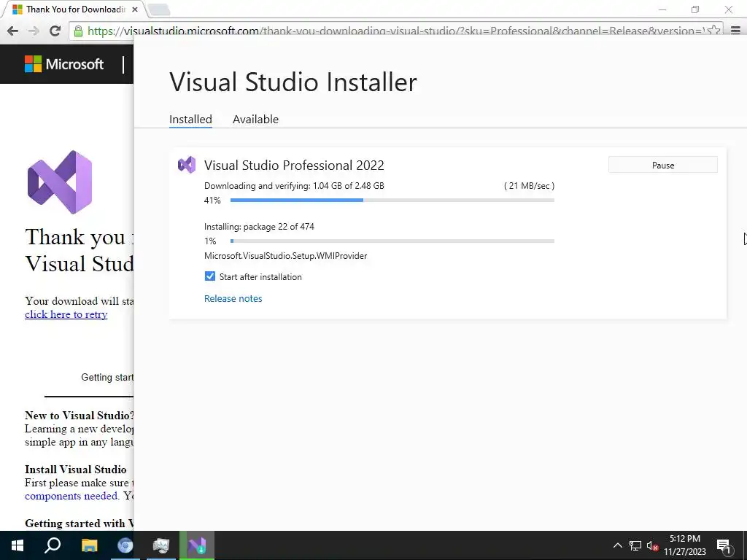The image size is (747, 560).
Task: Click Visual Studio Installer taskbar icon
Action: point(197,545)
